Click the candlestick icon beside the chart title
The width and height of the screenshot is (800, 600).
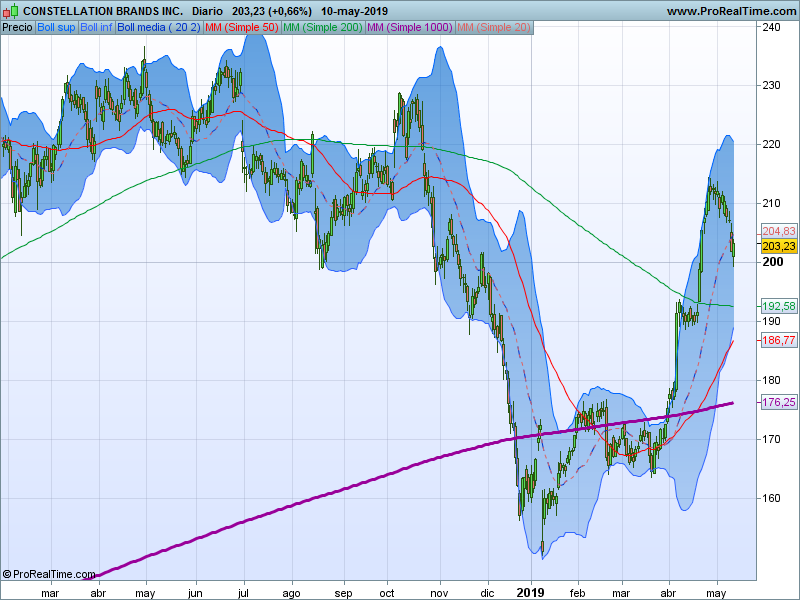click(10, 11)
